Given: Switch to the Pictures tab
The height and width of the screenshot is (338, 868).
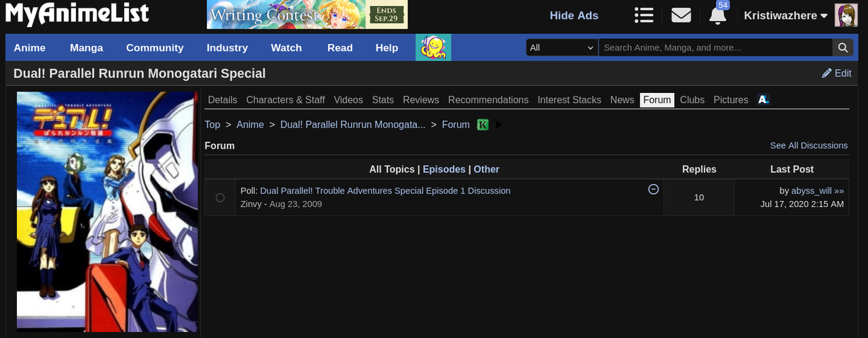Looking at the screenshot, I should tap(731, 100).
